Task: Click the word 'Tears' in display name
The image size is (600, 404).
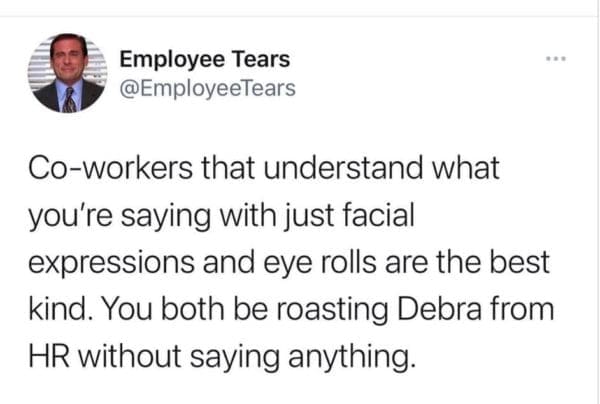Action: click(x=261, y=60)
